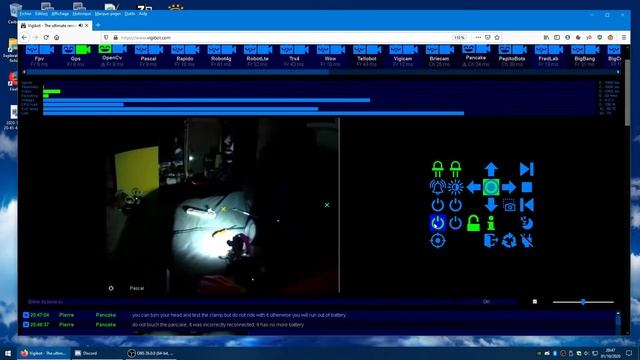The width and height of the screenshot is (640, 360).
Task: Click the browser back button
Action: pos(24,38)
